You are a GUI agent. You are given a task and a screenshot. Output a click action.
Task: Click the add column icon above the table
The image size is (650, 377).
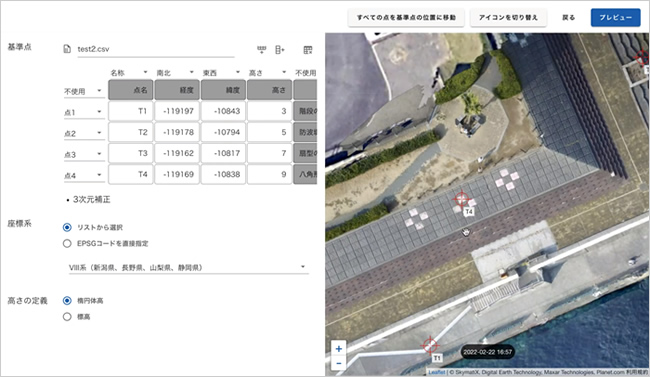click(280, 50)
